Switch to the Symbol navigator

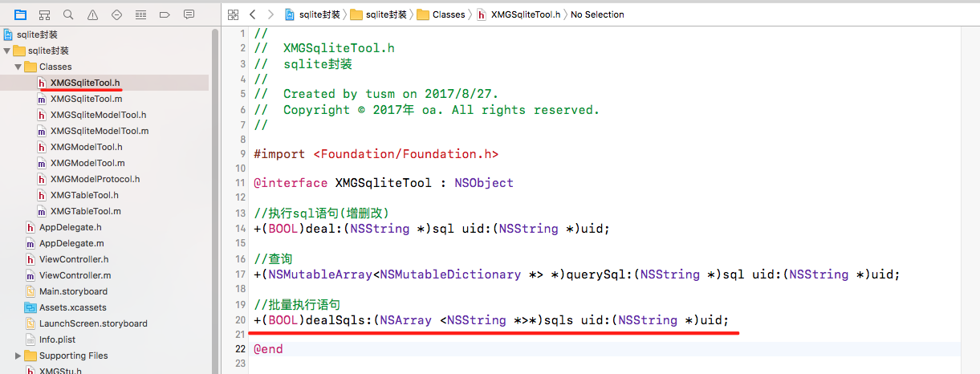(44, 14)
